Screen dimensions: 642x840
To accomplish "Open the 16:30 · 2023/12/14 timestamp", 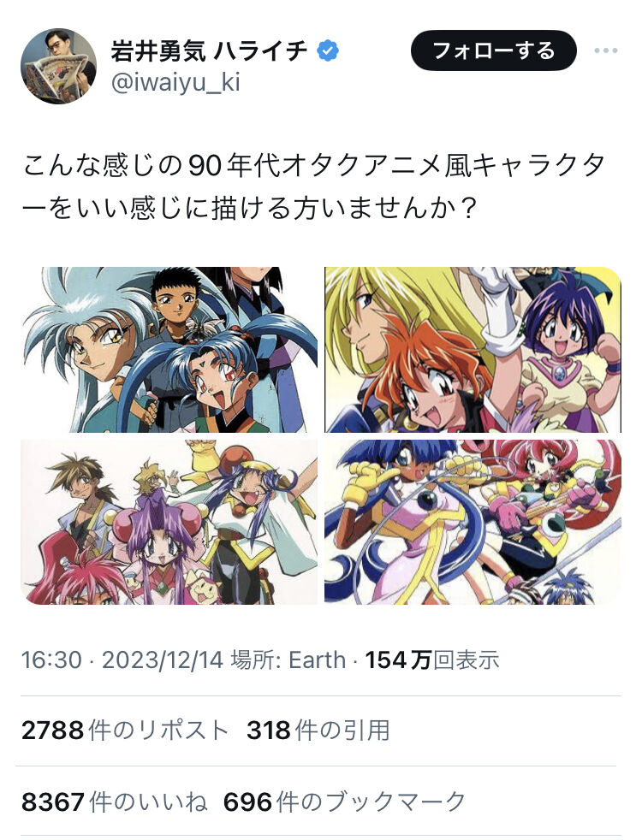I will coord(122,660).
